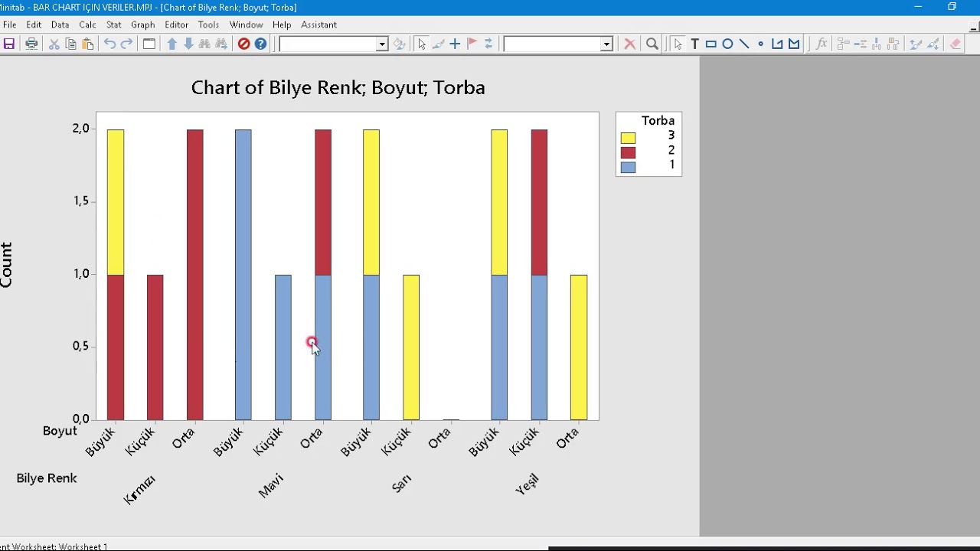Click the Paste clipboard icon

click(x=88, y=44)
